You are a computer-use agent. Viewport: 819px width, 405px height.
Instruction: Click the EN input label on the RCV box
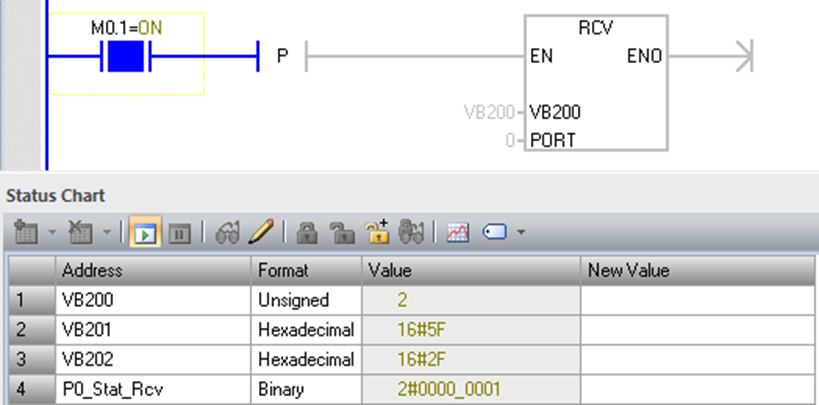[x=541, y=56]
